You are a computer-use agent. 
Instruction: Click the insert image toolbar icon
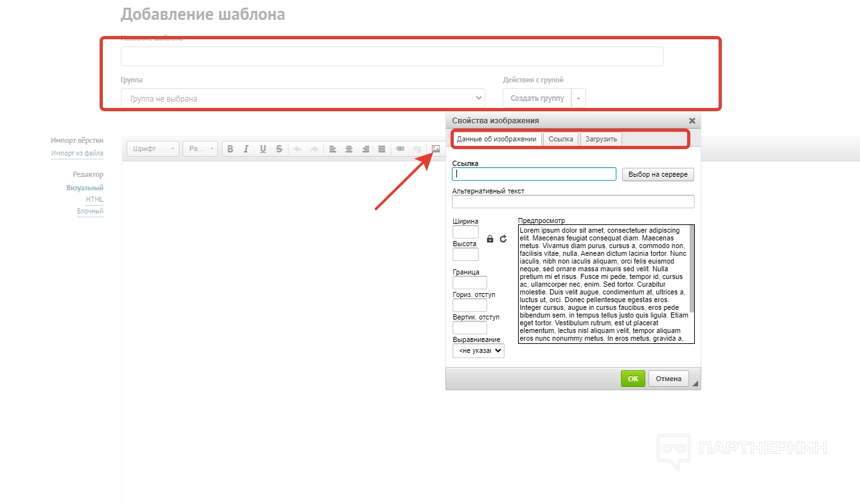pos(436,149)
